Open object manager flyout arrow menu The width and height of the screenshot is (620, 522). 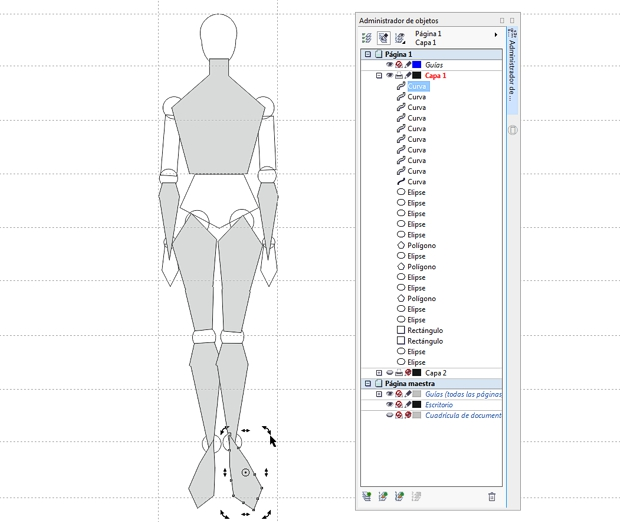[x=495, y=35]
